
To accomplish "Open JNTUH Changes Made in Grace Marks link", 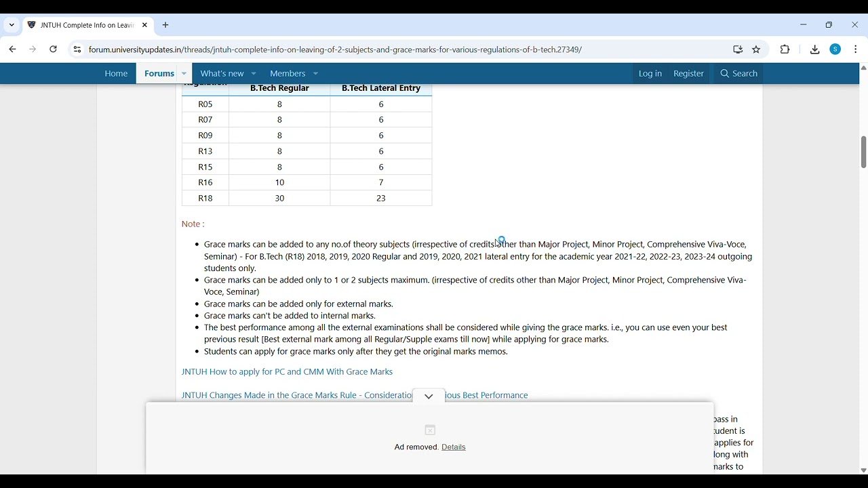I will (355, 395).
